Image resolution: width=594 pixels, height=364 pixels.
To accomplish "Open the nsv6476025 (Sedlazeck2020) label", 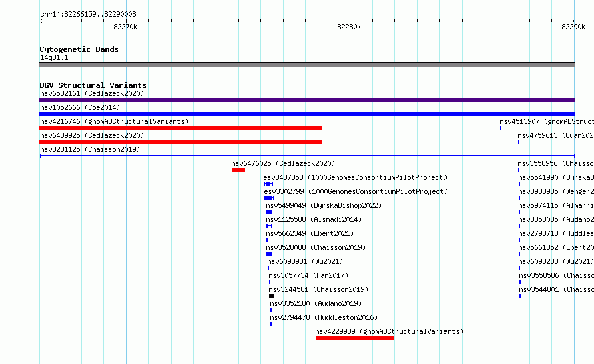I will (x=283, y=163).
